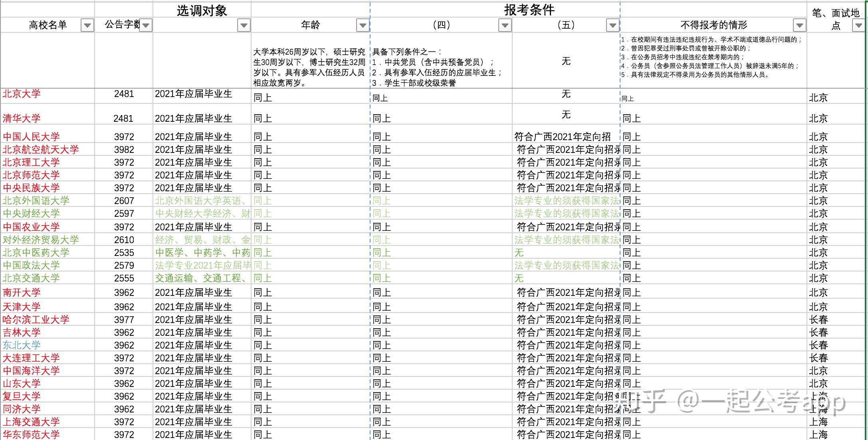
Task: Select the 北京航空航天大学 cell
Action: click(48, 149)
